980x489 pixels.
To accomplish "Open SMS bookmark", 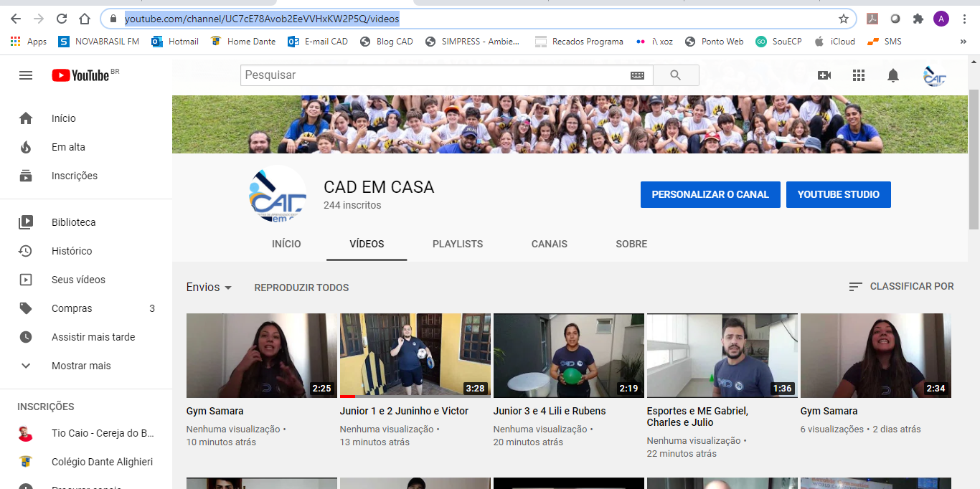I will pyautogui.click(x=885, y=42).
